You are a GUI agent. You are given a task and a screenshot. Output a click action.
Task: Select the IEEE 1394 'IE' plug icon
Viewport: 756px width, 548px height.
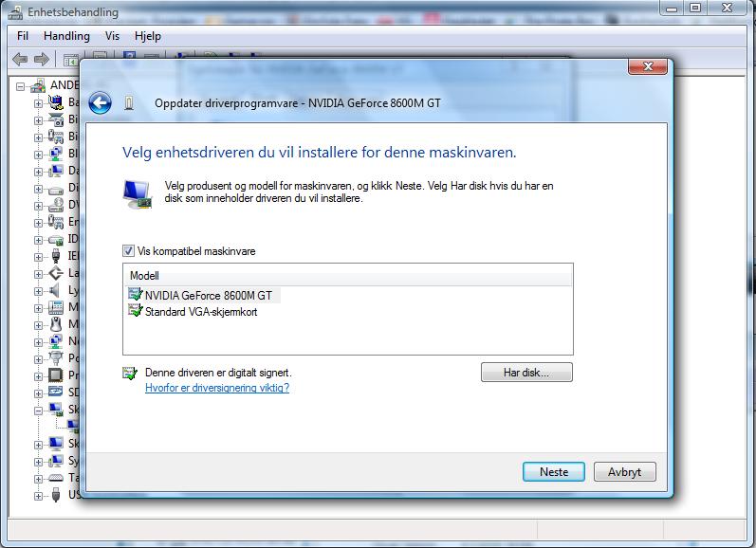tap(55, 256)
